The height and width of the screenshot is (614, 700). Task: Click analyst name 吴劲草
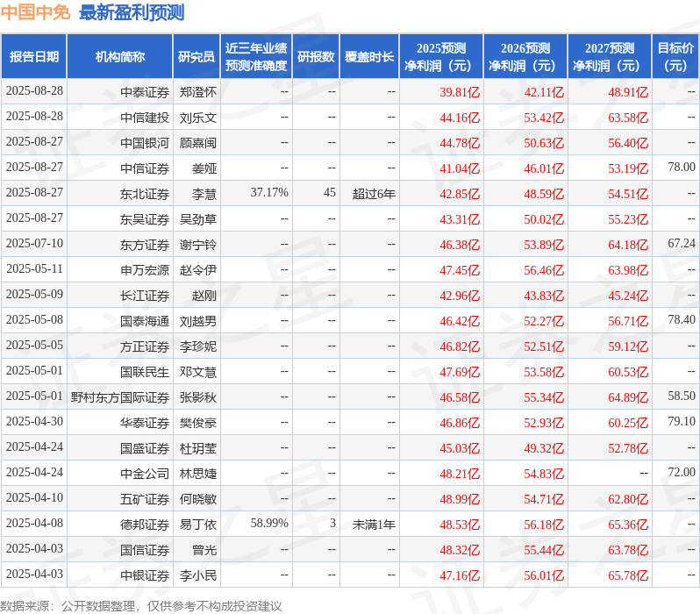198,219
